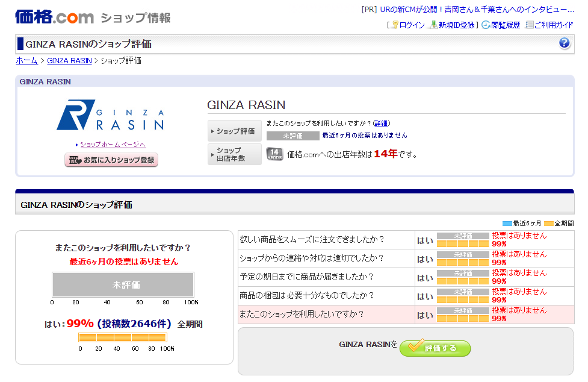The height and width of the screenshot is (382, 588).
Task: Select the ショップ出店年数 tab button
Action: click(x=235, y=154)
